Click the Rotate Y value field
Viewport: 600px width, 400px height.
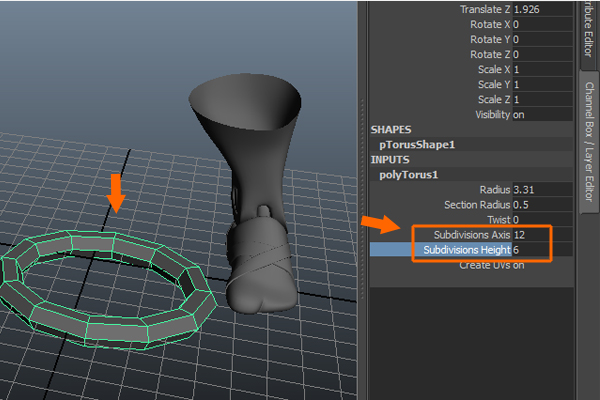(542, 39)
